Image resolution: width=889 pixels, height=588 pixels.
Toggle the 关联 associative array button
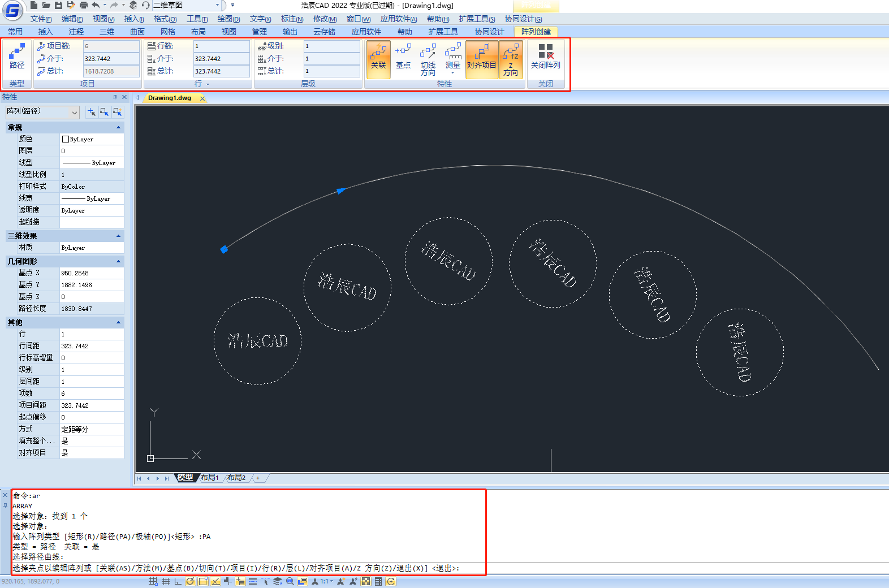click(x=378, y=59)
